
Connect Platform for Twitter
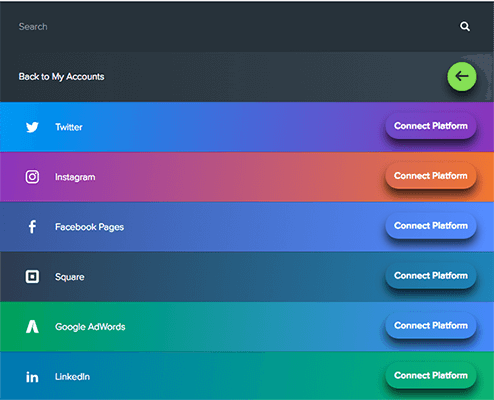(431, 126)
